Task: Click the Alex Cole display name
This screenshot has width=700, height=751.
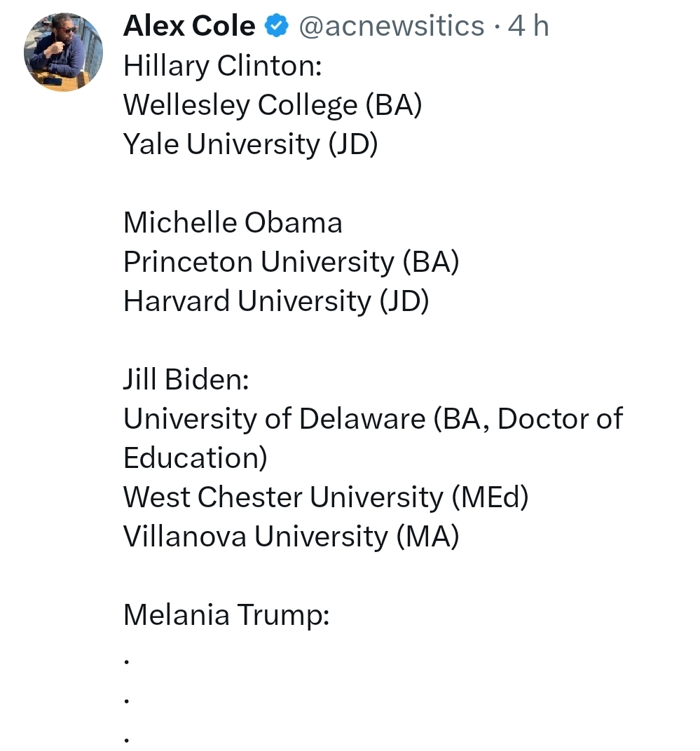Action: click(x=189, y=27)
